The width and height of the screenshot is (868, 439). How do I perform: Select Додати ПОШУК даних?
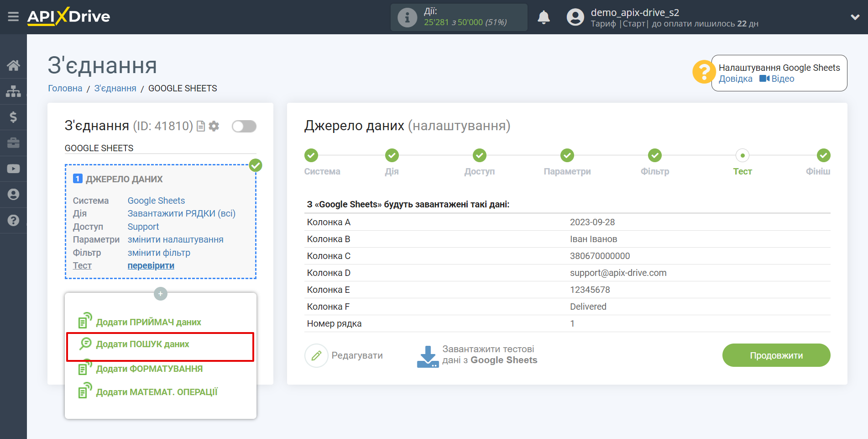coord(142,344)
